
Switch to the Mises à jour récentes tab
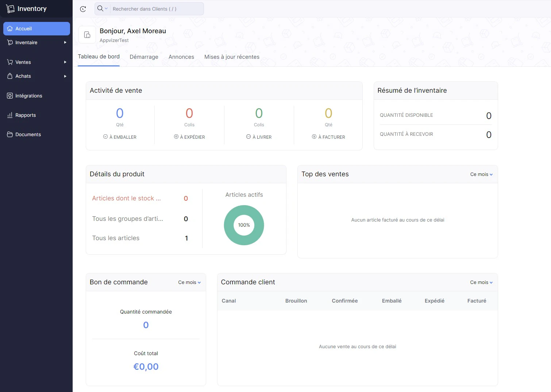(x=232, y=57)
